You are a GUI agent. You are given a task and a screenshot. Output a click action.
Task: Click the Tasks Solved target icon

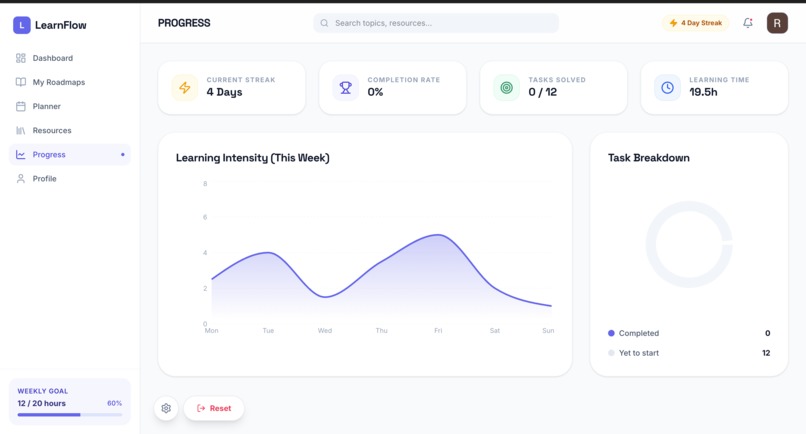point(506,87)
